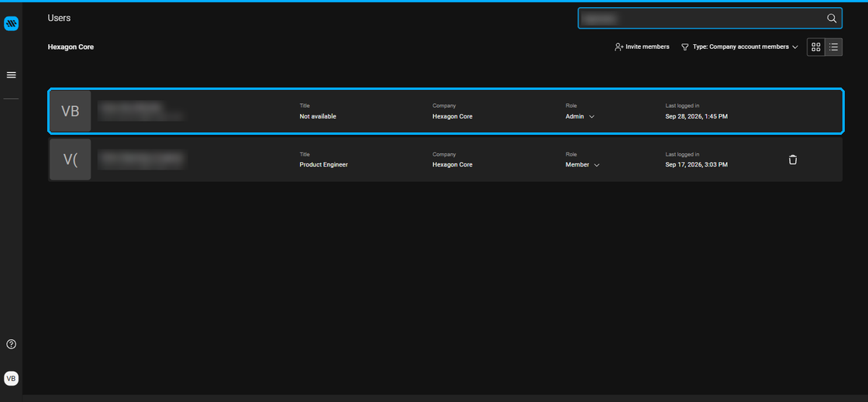Viewport: 868px width, 402px height.
Task: Click Hexagon Core company in Member row
Action: pos(453,165)
